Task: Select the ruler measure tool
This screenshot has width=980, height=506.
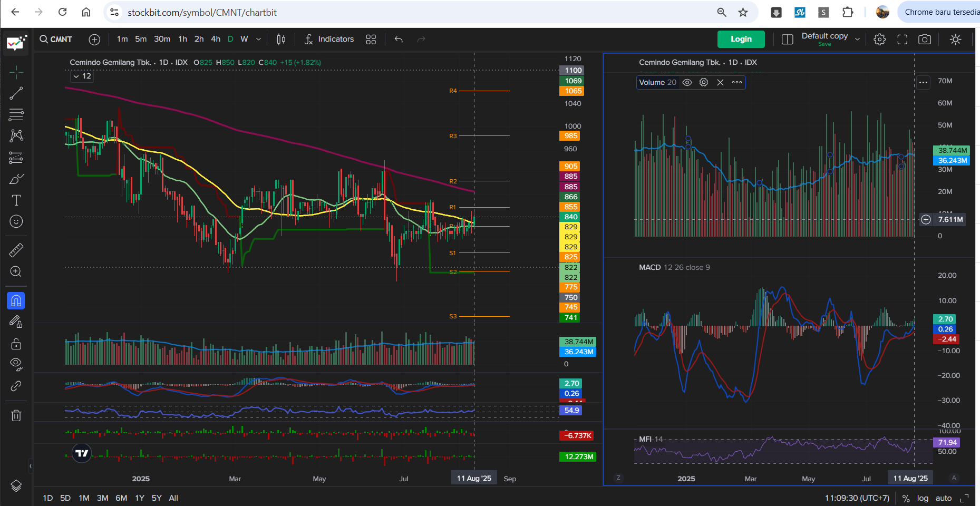Action: [x=16, y=250]
